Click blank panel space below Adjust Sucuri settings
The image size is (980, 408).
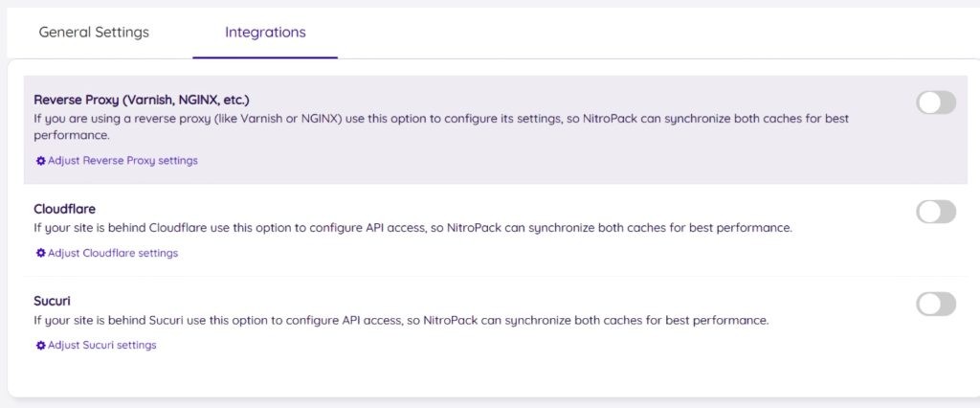point(479,375)
